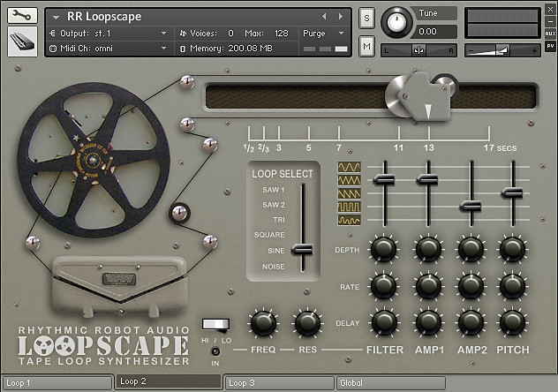The height and width of the screenshot is (392, 558).
Task: Open the Purge dropdown menu
Action: click(x=323, y=34)
